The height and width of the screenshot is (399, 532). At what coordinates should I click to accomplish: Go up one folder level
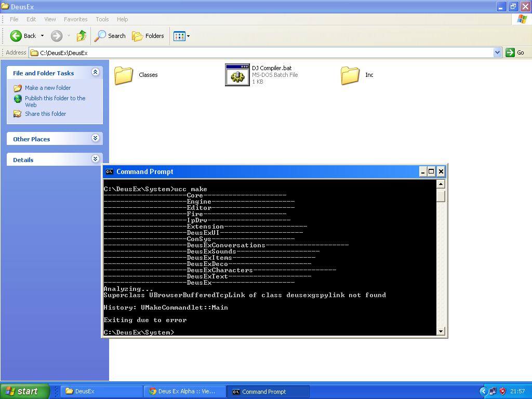(82, 36)
